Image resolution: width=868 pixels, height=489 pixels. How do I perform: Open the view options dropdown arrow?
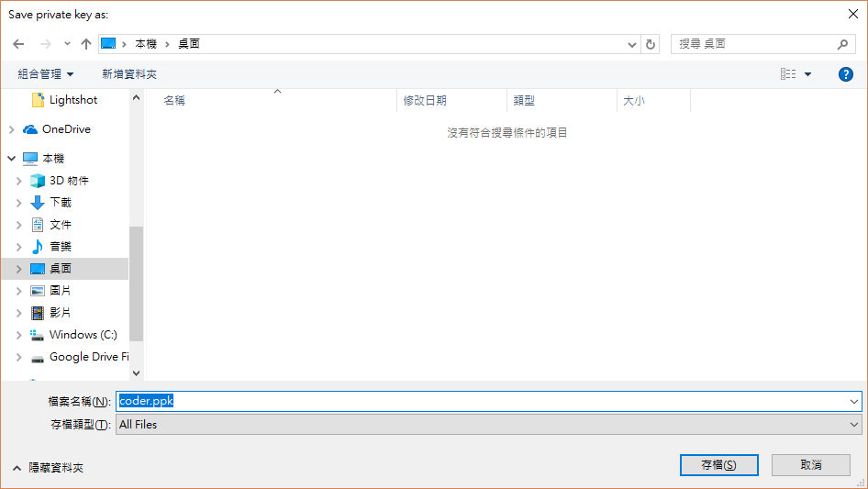807,74
